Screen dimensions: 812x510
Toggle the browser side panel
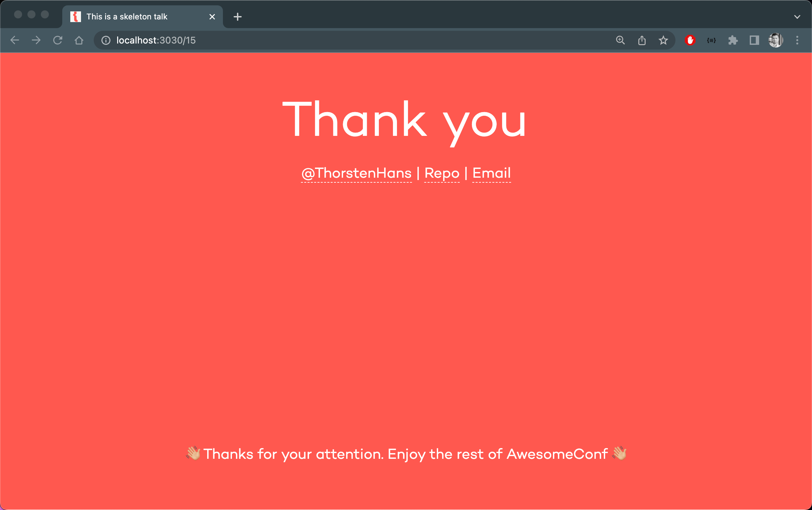click(754, 40)
